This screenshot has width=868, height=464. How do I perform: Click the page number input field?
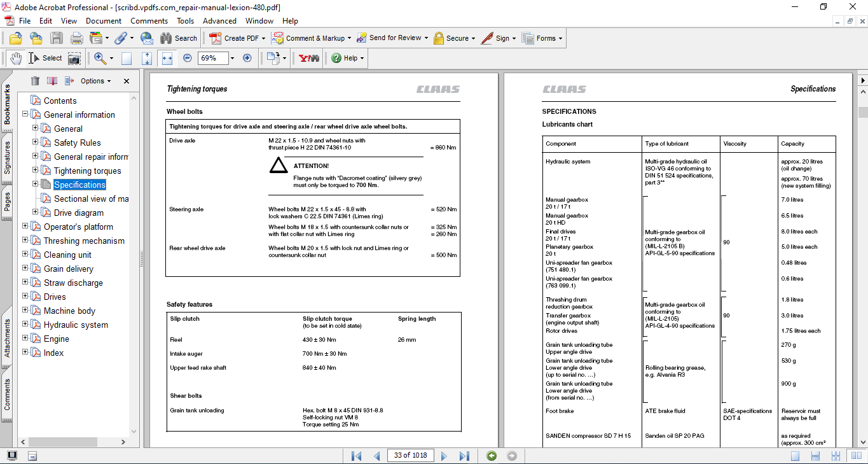click(410, 456)
